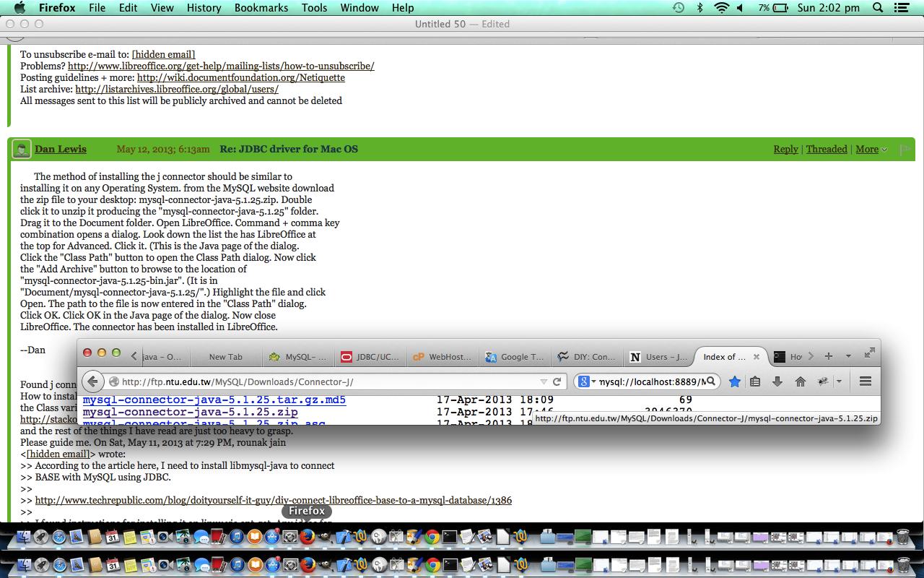The height and width of the screenshot is (578, 924).
Task: Go back in the Firefox browser window
Action: 92,381
